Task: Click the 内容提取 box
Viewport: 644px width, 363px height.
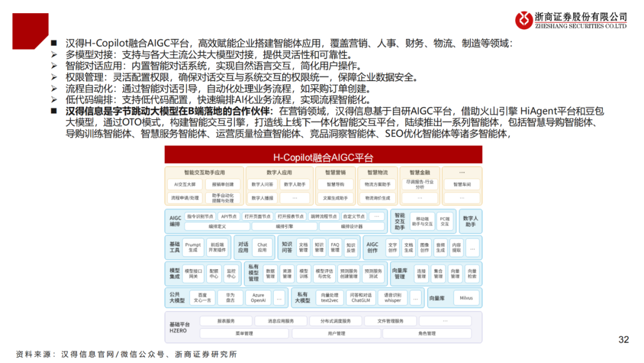Action: (456, 247)
